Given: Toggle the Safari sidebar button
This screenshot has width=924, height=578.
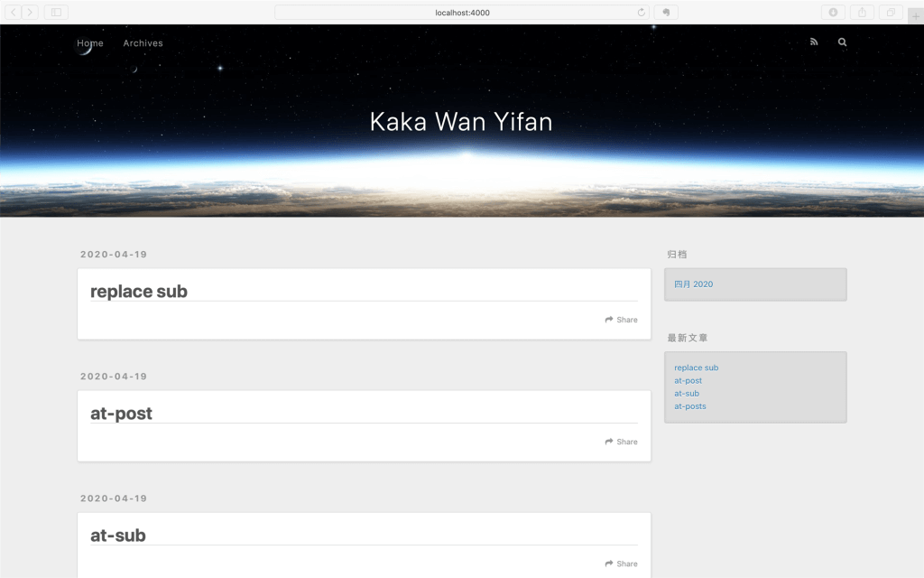Looking at the screenshot, I should click(x=55, y=13).
